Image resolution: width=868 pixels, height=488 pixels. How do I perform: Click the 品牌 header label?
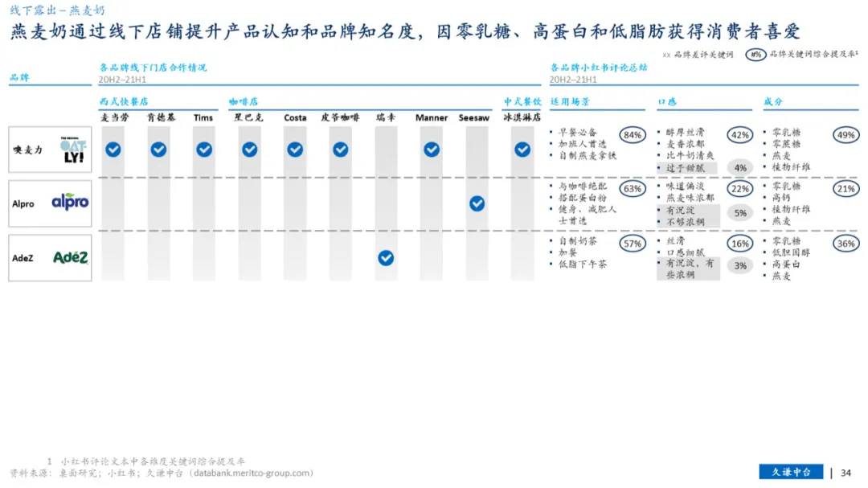(19, 77)
